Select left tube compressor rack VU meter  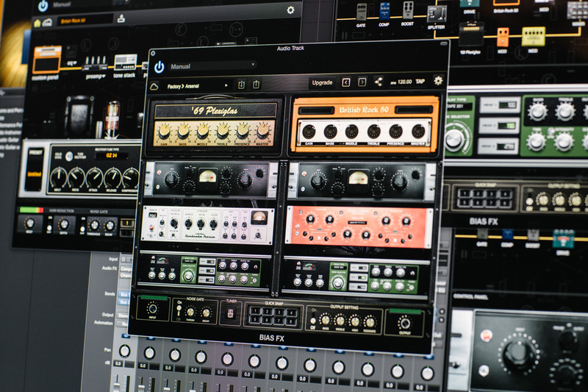pos(208,176)
